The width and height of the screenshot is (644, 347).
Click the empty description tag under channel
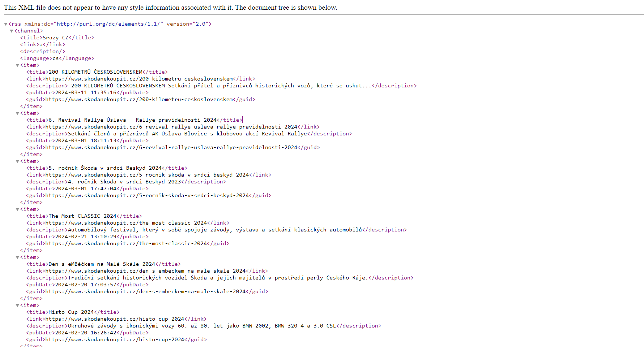tap(43, 51)
